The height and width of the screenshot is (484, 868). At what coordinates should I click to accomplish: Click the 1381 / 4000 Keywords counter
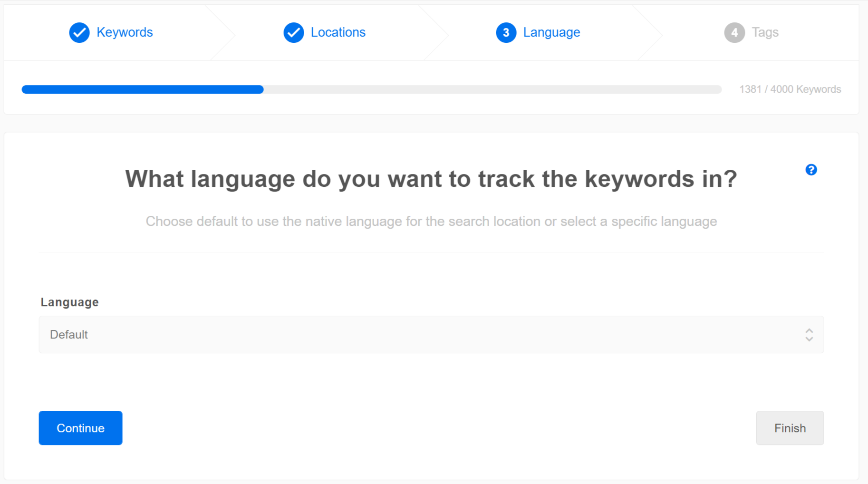tap(790, 89)
